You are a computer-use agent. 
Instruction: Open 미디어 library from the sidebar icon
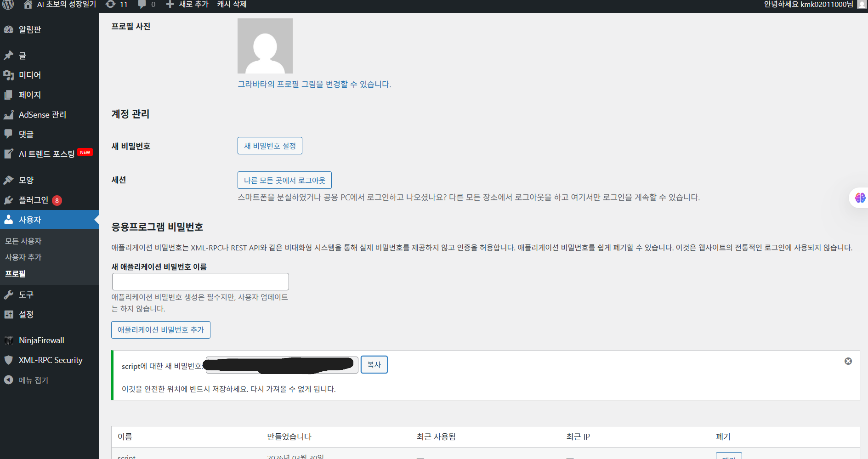9,75
